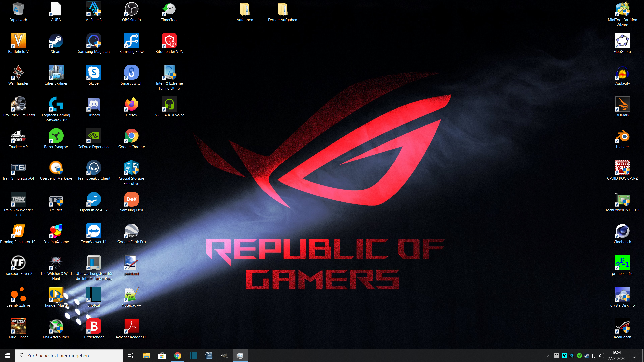Start Blender
The image size is (644, 362).
(622, 135)
